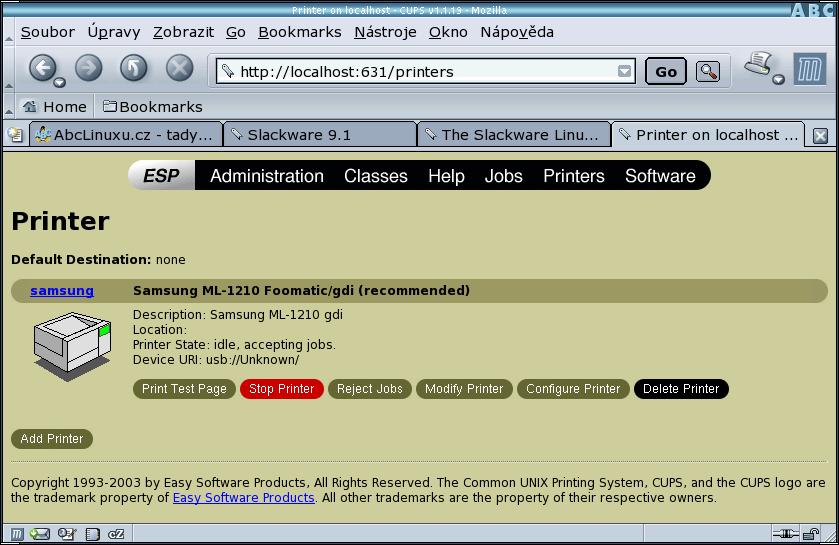The width and height of the screenshot is (839, 545).
Task: Switch to the AbcLinuxu.cz tab
Action: 125,135
